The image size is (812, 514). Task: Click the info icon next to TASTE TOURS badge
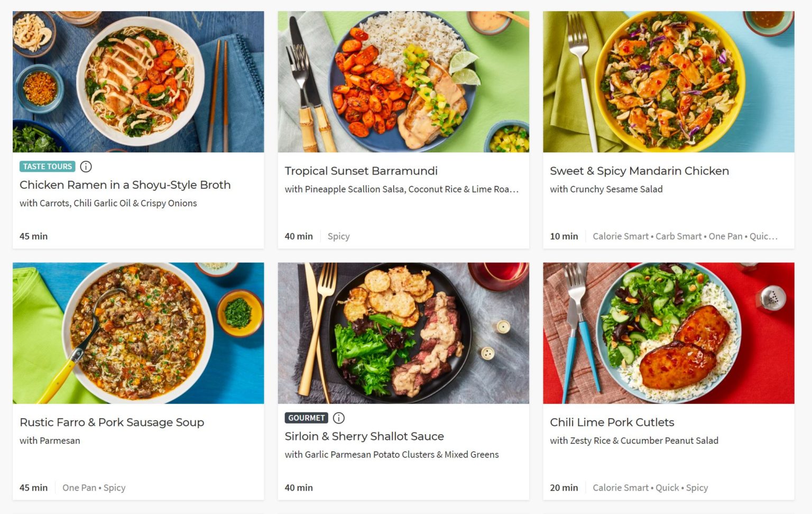click(x=85, y=167)
